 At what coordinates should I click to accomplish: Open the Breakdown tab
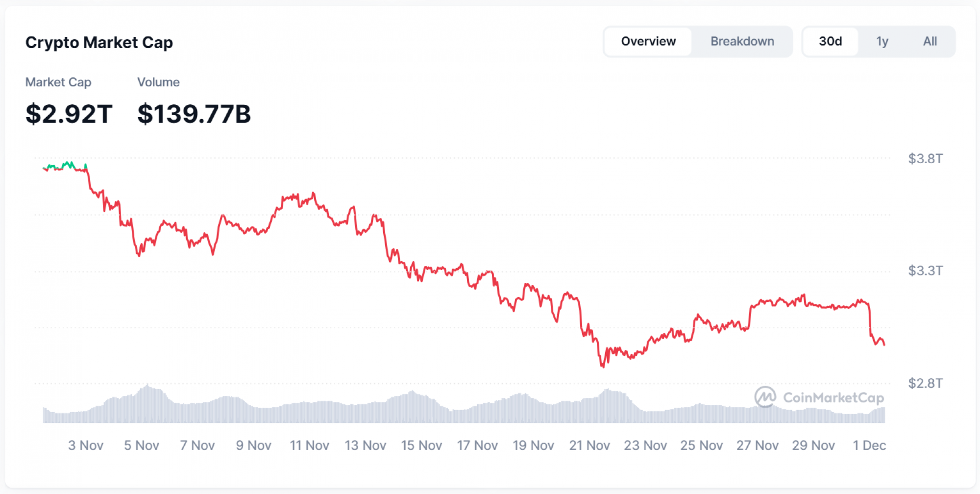(x=742, y=42)
